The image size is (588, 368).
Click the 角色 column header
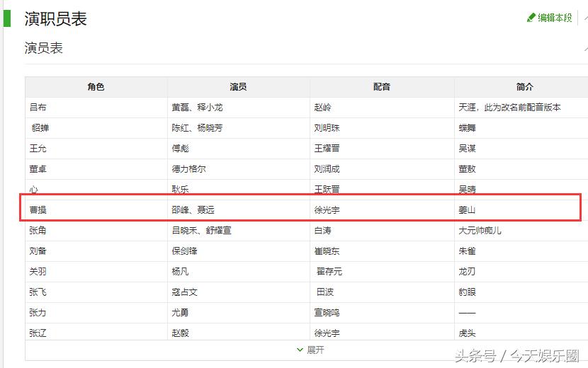pyautogui.click(x=96, y=87)
